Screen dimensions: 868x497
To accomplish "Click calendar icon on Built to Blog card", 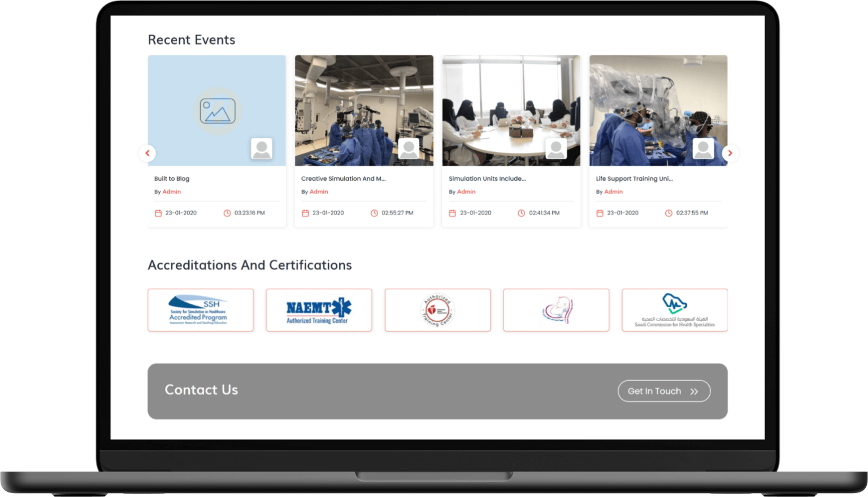I will pyautogui.click(x=158, y=213).
